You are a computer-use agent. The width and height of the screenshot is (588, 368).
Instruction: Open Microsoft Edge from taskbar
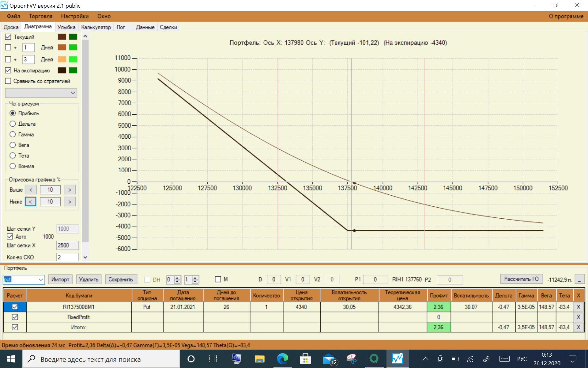(282, 359)
